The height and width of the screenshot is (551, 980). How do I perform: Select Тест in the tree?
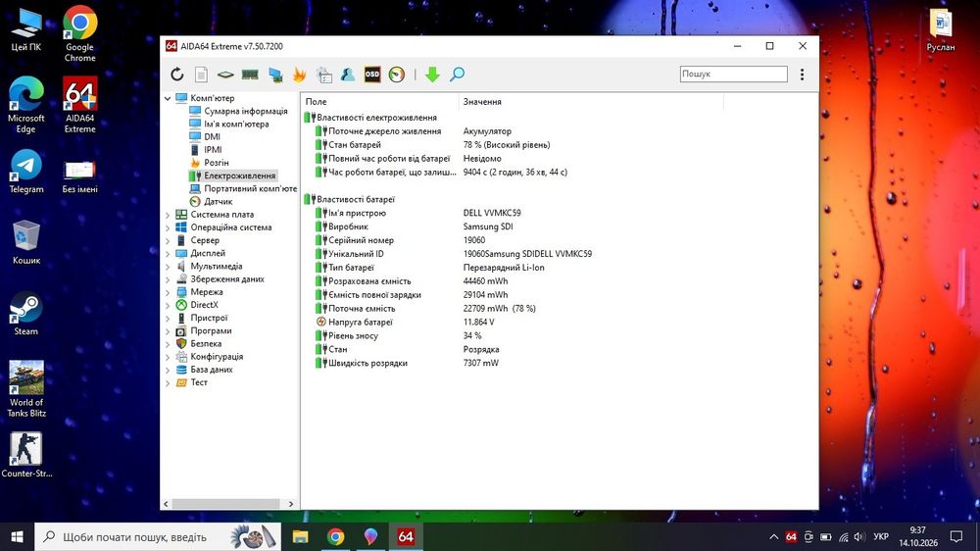199,382
